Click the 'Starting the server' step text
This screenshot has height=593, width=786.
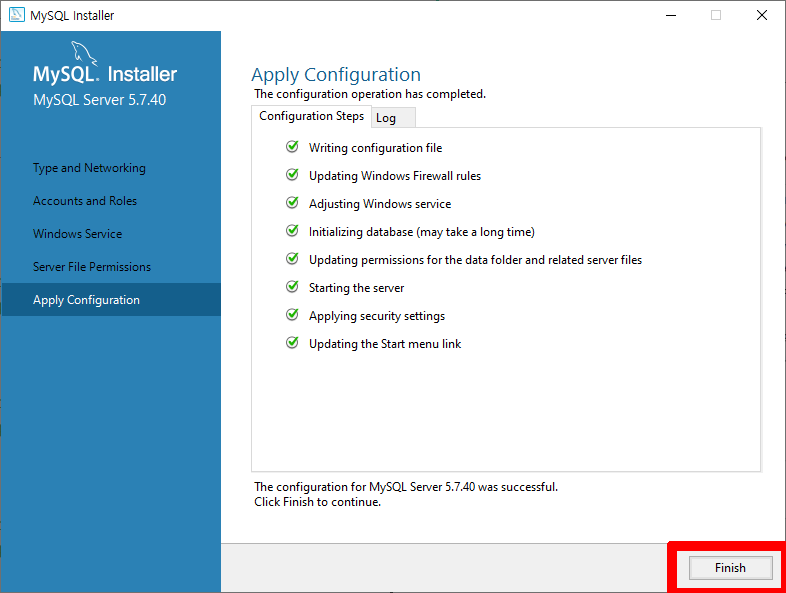(356, 288)
